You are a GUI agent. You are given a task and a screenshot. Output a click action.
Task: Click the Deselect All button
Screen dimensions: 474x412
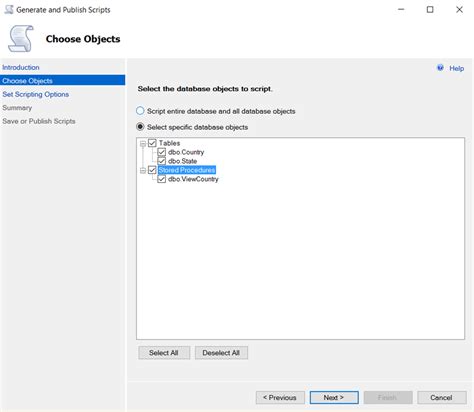[x=221, y=353]
